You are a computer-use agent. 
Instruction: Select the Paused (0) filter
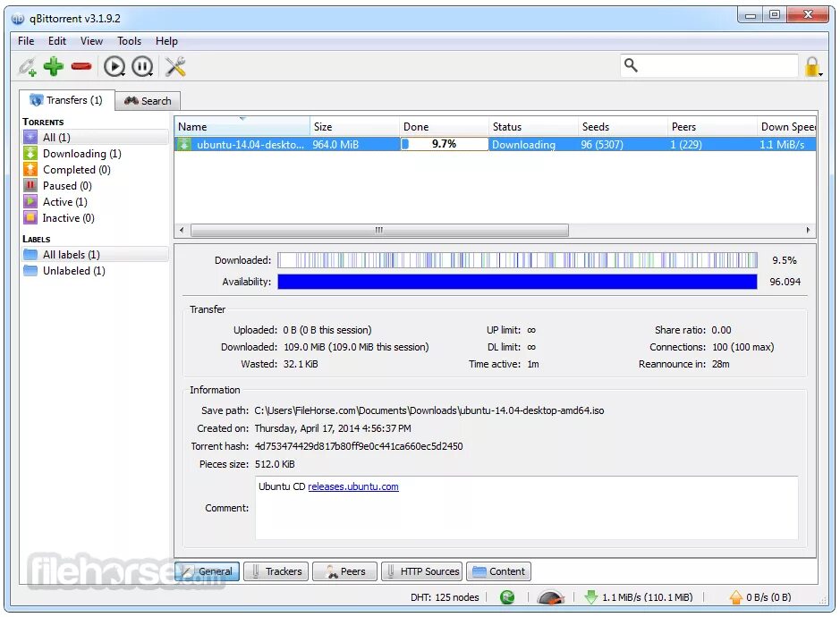tap(96, 186)
